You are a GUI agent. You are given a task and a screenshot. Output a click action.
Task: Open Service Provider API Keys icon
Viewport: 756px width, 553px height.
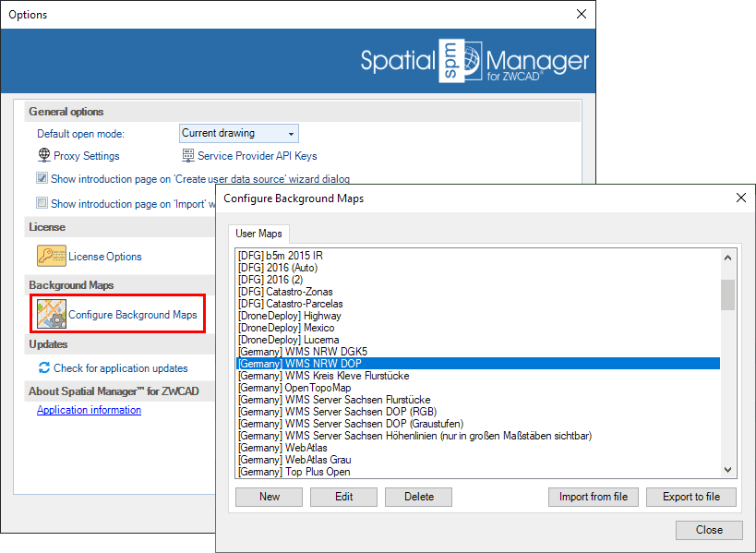188,156
